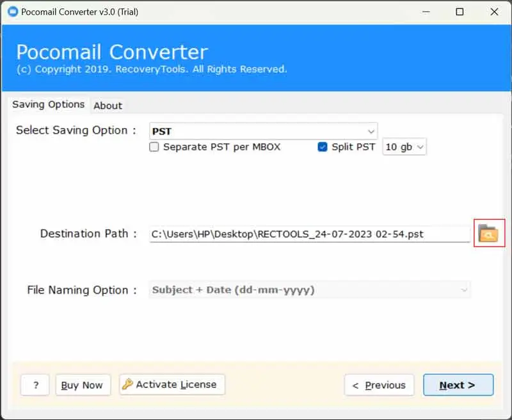Image resolution: width=512 pixels, height=420 pixels.
Task: Expand the File Naming Option dropdown
Action: 309,289
